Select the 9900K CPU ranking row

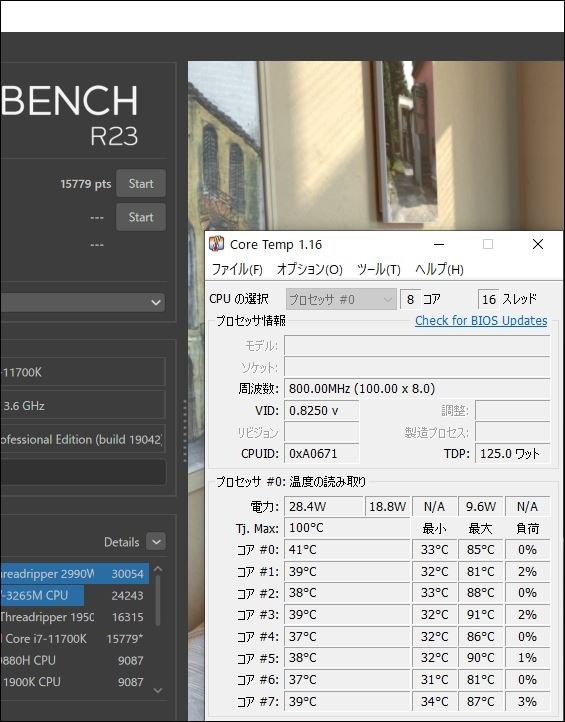[75, 682]
